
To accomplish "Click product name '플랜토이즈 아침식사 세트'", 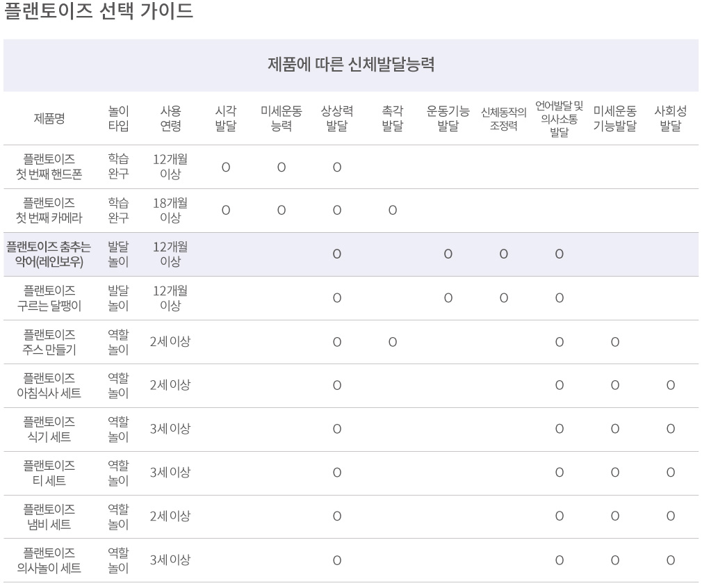I will 49,386.
